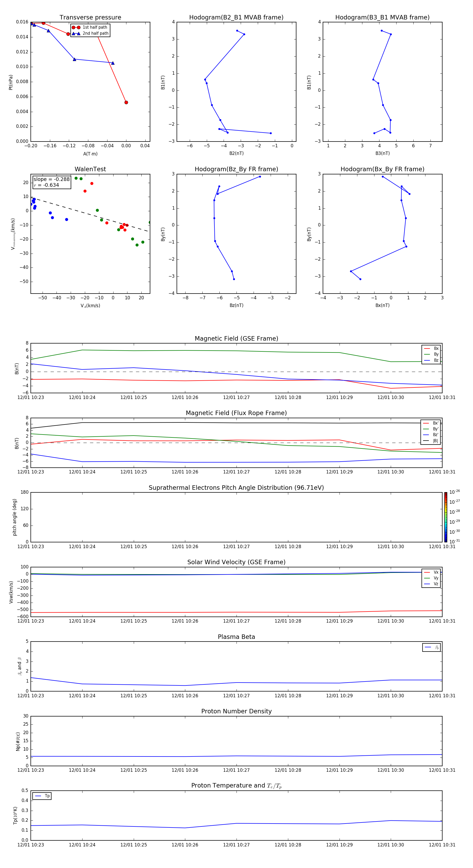Click the 'slope = -0.288' annotation
The width and height of the screenshot is (473, 868).
pos(52,179)
